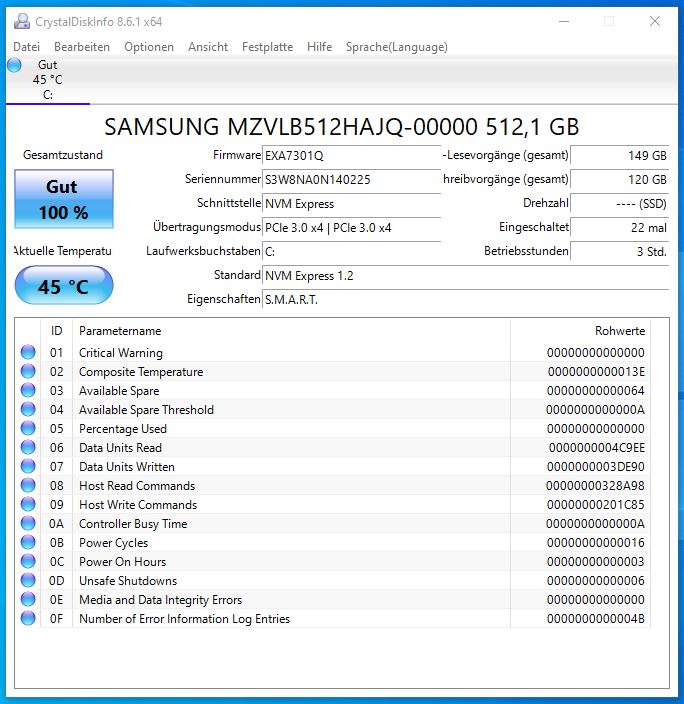684x704 pixels.
Task: Click the Schnittstelle field NVM Express
Action: point(352,203)
